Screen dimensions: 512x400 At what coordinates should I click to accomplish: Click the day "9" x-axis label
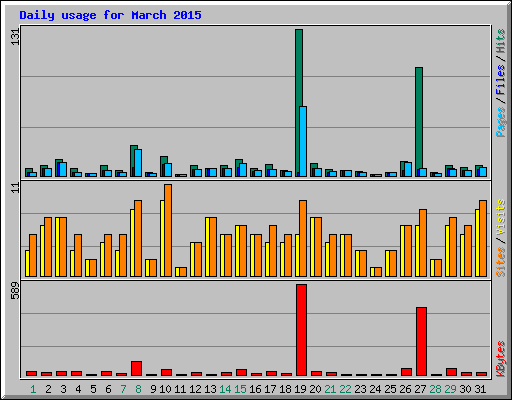pos(153,389)
